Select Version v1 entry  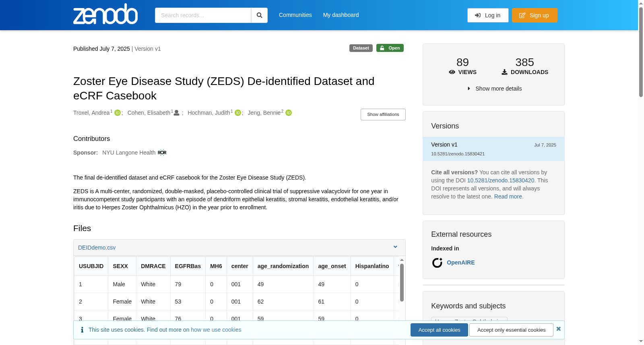point(493,149)
